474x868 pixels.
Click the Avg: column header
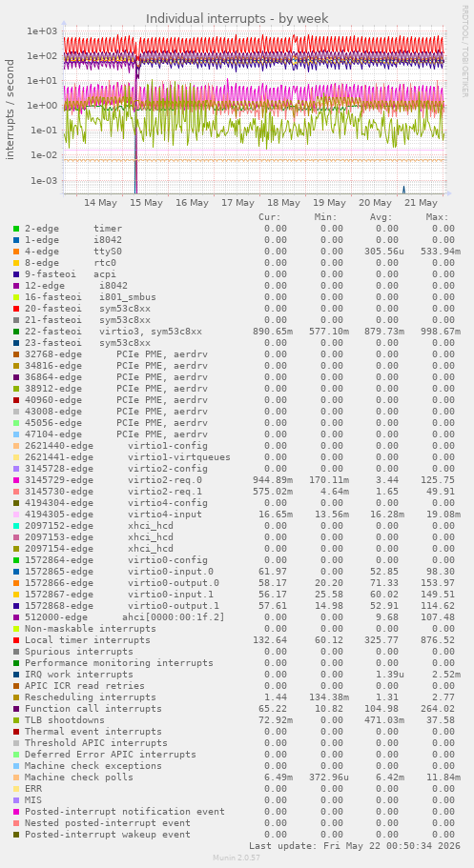[381, 217]
